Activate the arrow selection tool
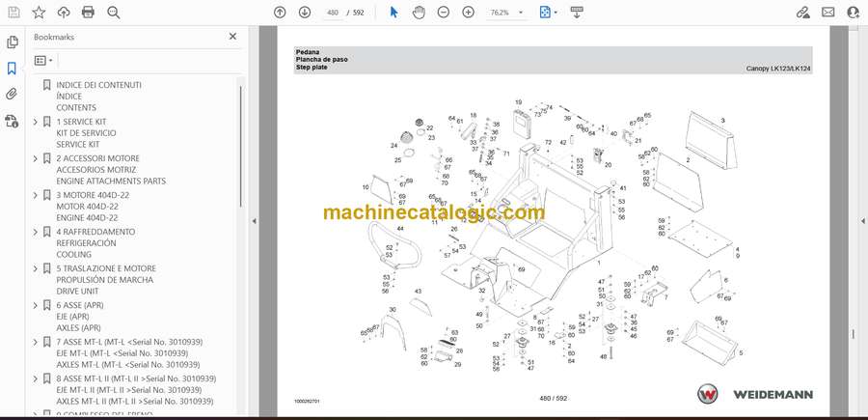This screenshot has width=868, height=420. click(x=393, y=13)
